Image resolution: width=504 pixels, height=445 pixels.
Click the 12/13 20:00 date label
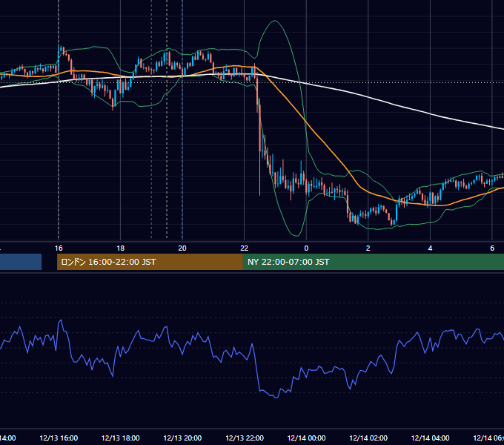(x=182, y=438)
